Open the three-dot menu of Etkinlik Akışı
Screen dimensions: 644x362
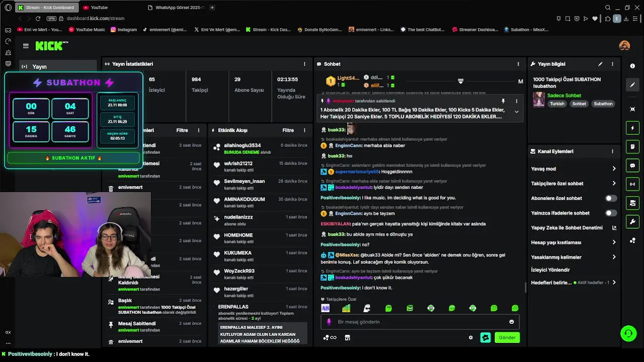(304, 130)
